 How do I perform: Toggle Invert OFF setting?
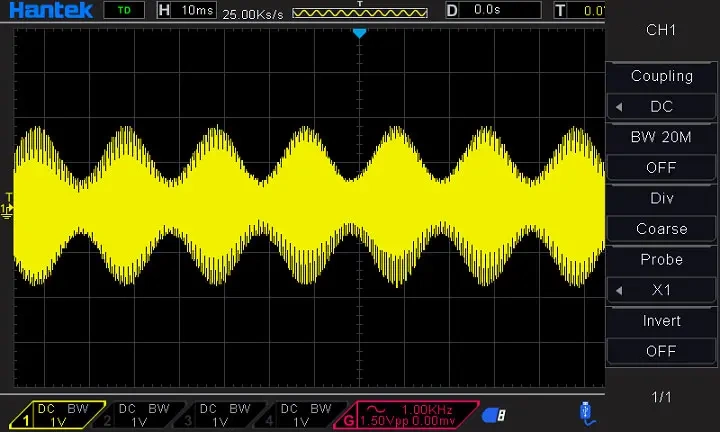tap(661, 351)
